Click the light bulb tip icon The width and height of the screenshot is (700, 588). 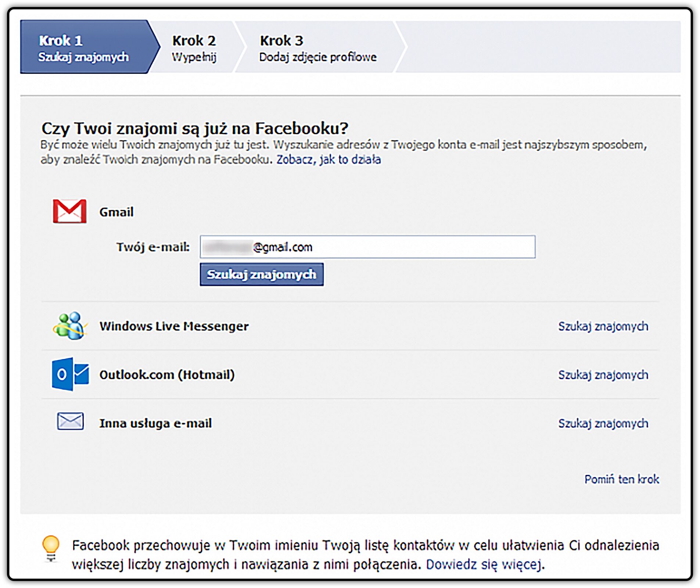[51, 549]
